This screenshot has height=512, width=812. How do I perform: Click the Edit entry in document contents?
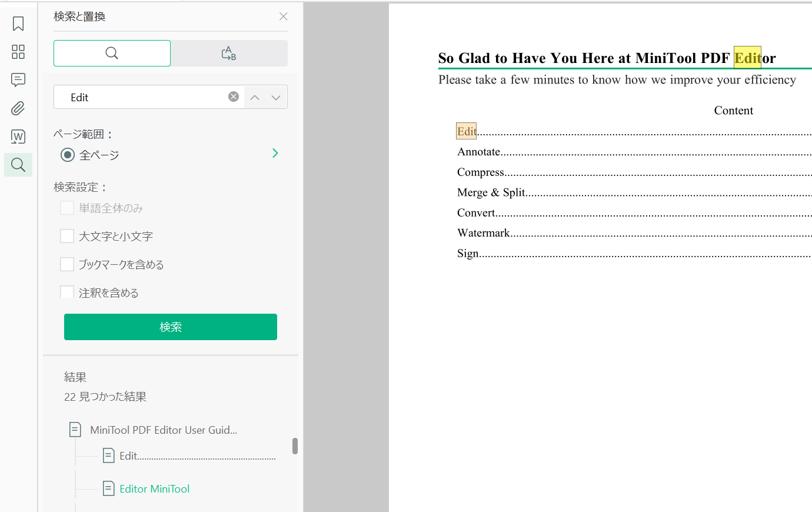[x=467, y=131]
